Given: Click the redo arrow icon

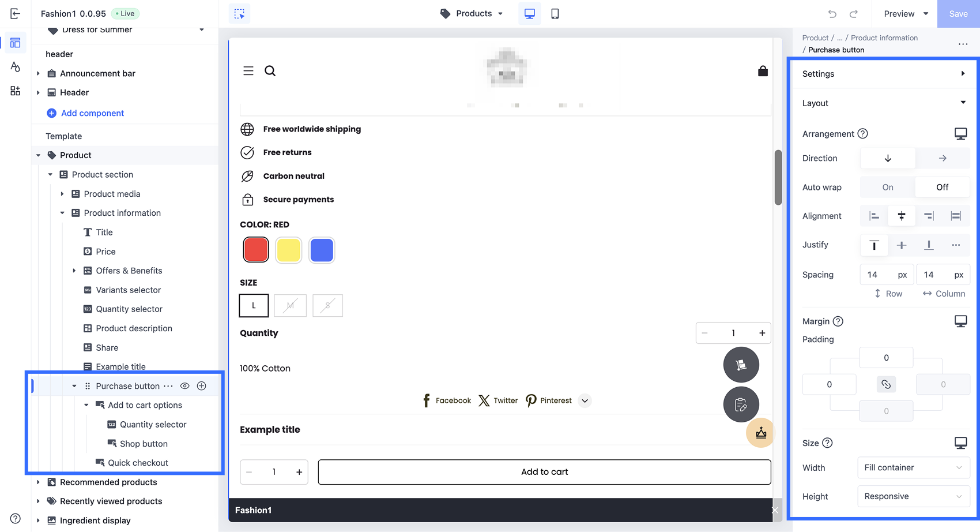Looking at the screenshot, I should coord(854,14).
